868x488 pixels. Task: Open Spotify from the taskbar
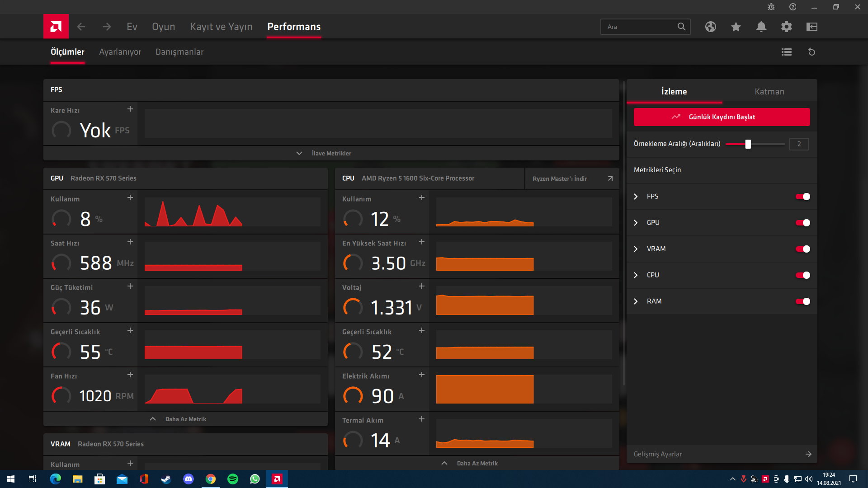pos(233,479)
